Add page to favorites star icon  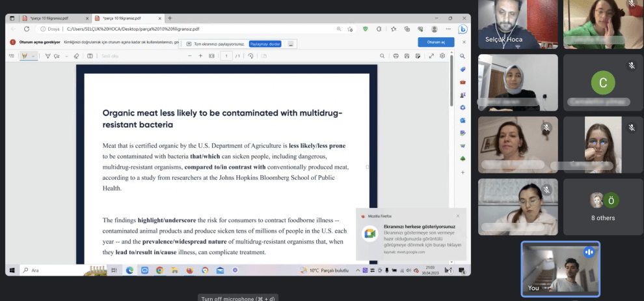click(350, 29)
